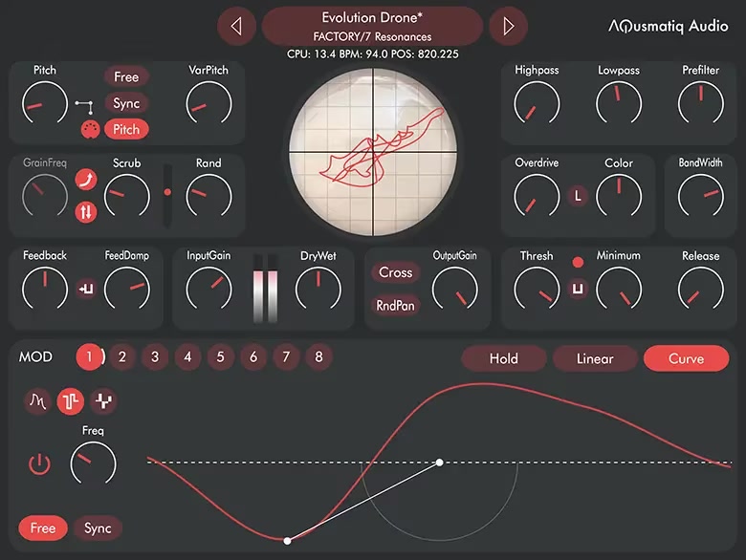
Task: Go to the previous preset with left arrow
Action: (236, 26)
